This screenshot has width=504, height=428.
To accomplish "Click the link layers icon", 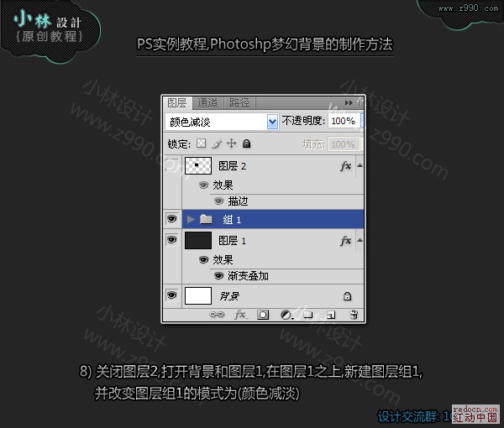I will point(217,315).
